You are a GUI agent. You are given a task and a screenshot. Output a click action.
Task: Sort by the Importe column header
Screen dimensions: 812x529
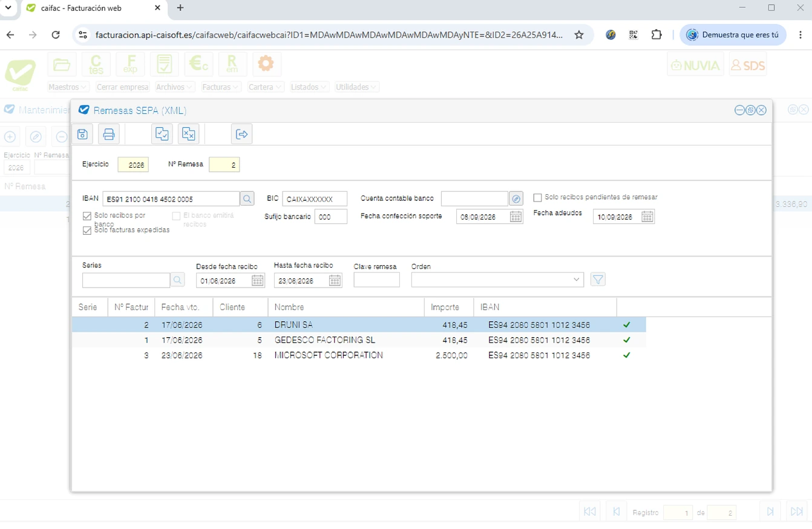[x=448, y=307]
